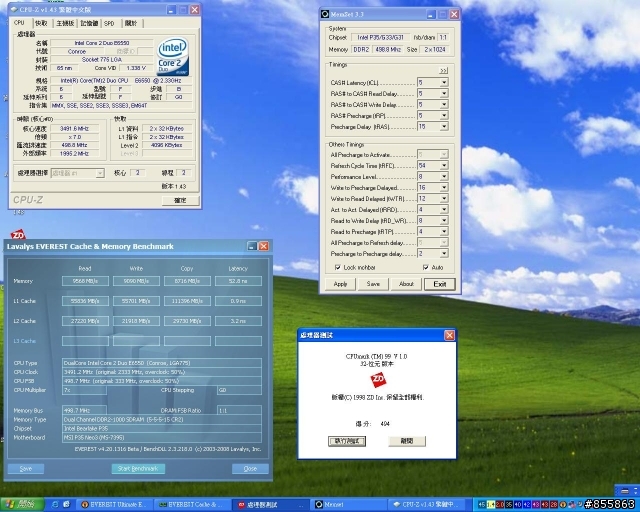The image size is (640, 512).
Task: Click the red 2.0 tray icon
Action: point(500,505)
